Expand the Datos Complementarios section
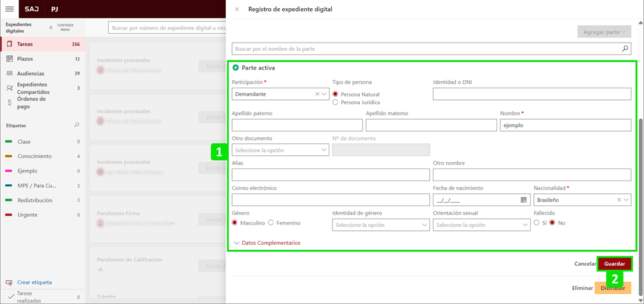The height and width of the screenshot is (304, 644). (x=267, y=243)
